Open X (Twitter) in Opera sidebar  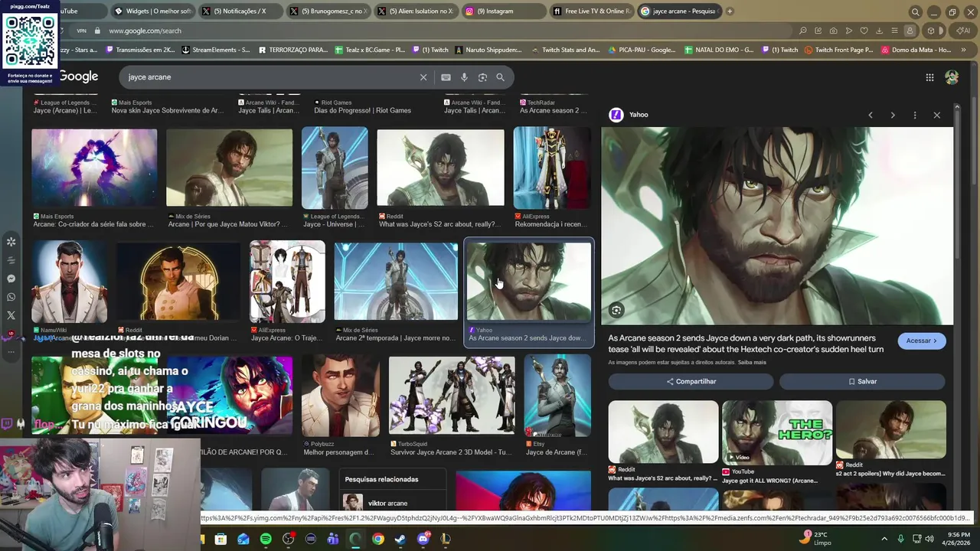point(11,315)
